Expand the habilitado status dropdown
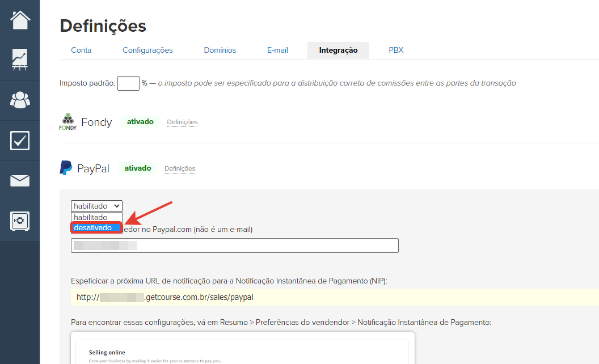The image size is (599, 364). (x=96, y=206)
